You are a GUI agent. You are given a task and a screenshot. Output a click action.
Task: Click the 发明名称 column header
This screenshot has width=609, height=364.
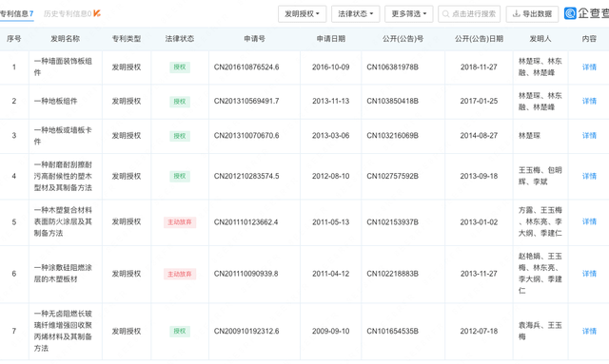pyautogui.click(x=66, y=39)
